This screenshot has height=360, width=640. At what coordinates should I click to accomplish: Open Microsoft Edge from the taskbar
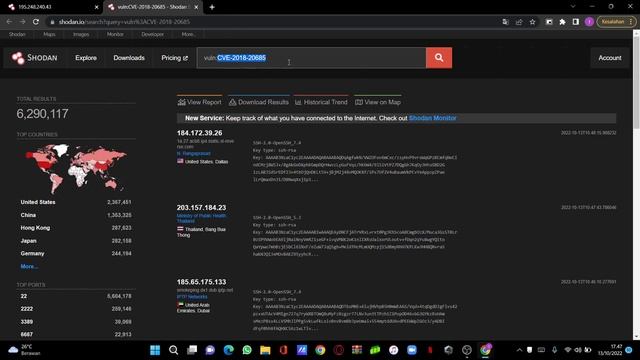coord(229,350)
